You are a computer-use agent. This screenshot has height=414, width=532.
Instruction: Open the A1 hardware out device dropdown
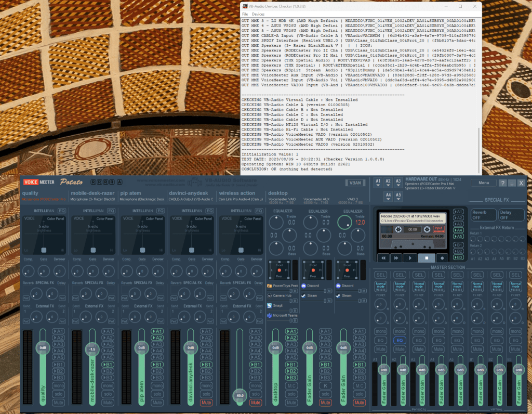[378, 183]
